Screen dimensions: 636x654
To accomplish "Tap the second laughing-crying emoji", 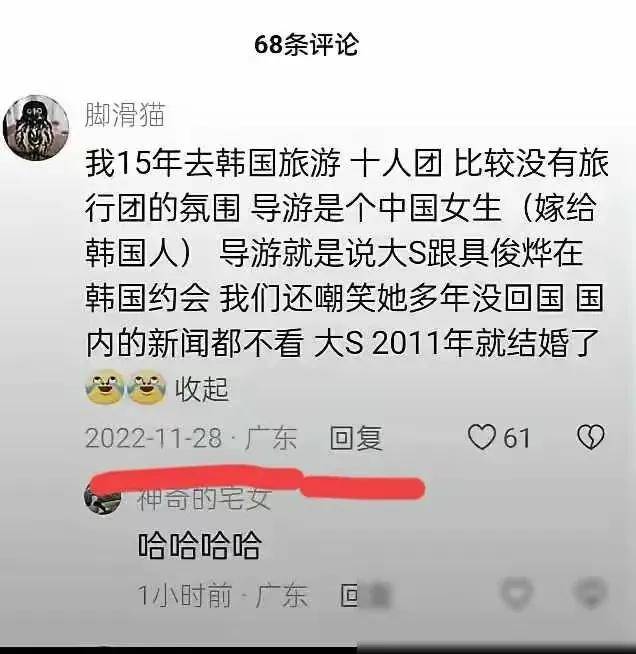I will point(147,388).
